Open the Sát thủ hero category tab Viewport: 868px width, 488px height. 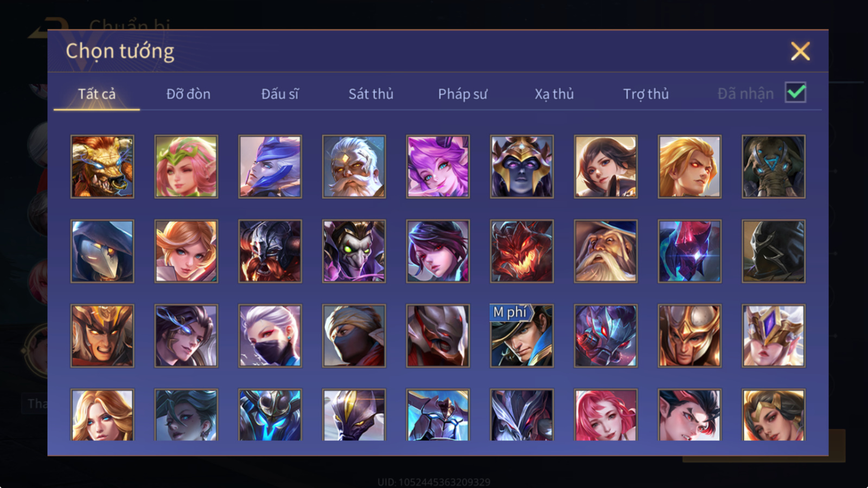coord(371,94)
